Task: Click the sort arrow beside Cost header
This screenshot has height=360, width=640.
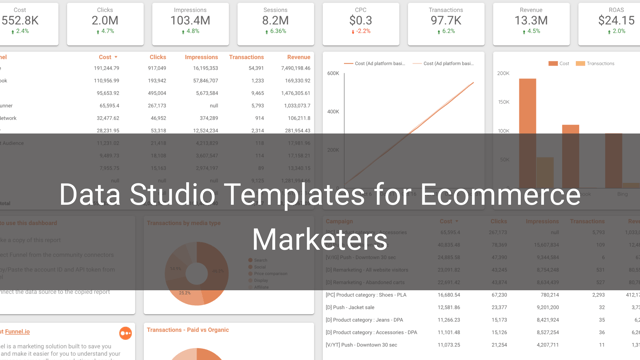Action: point(116,57)
